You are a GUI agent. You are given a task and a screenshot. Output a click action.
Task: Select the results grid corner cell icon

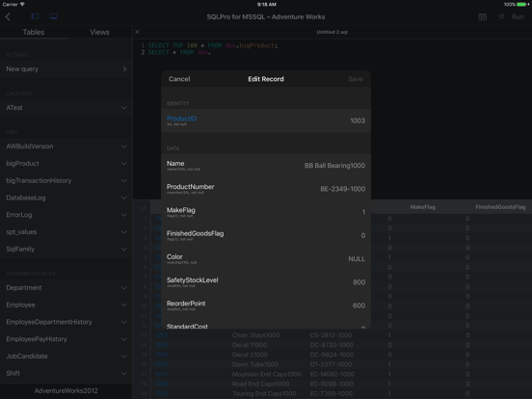144,207
